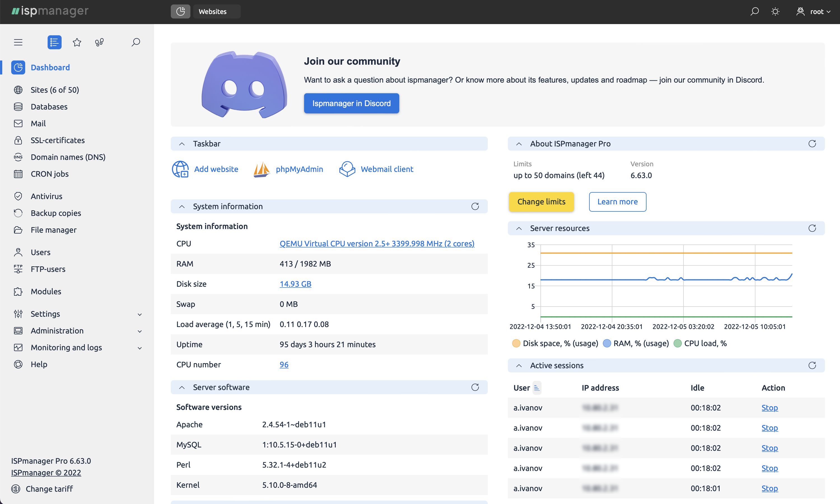Click the Help lifebuoy icon
Viewport: 840px width, 504px height.
click(x=18, y=364)
